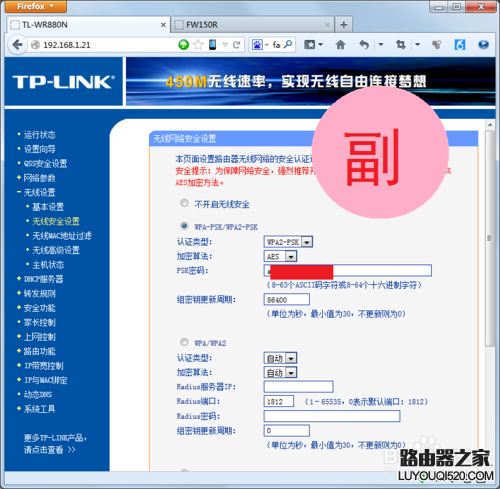Switch to the TL-WR880N tab
The height and width of the screenshot is (489, 500).
pyautogui.click(x=88, y=25)
